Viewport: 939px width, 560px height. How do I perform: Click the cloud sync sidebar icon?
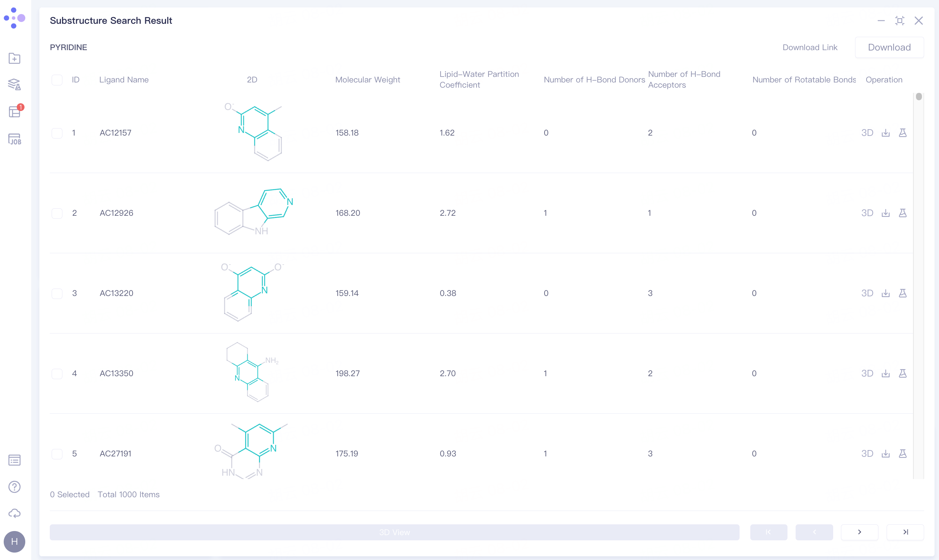tap(14, 513)
